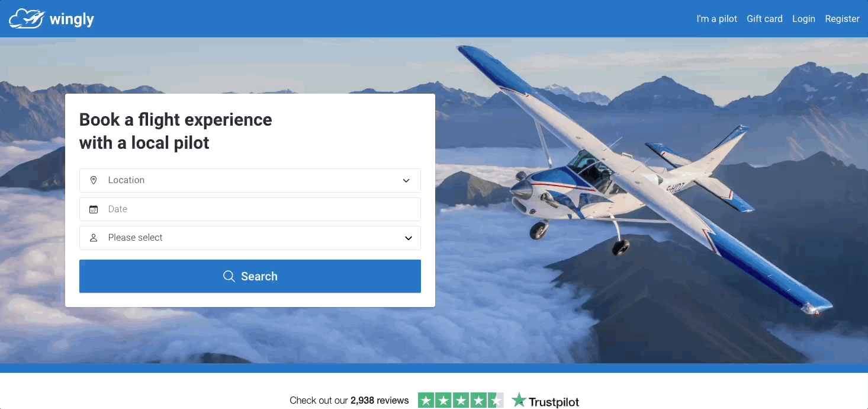Open the Gift card menu item

(764, 19)
